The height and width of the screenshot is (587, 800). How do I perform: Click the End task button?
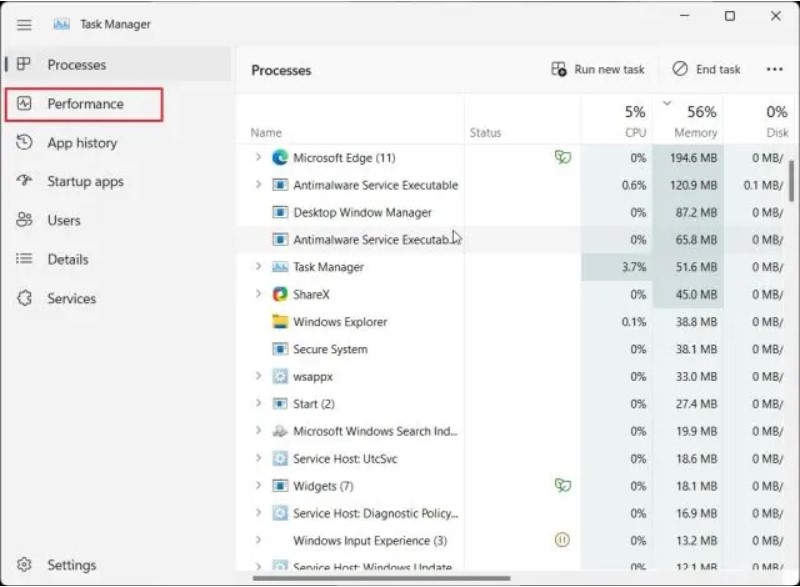(707, 70)
